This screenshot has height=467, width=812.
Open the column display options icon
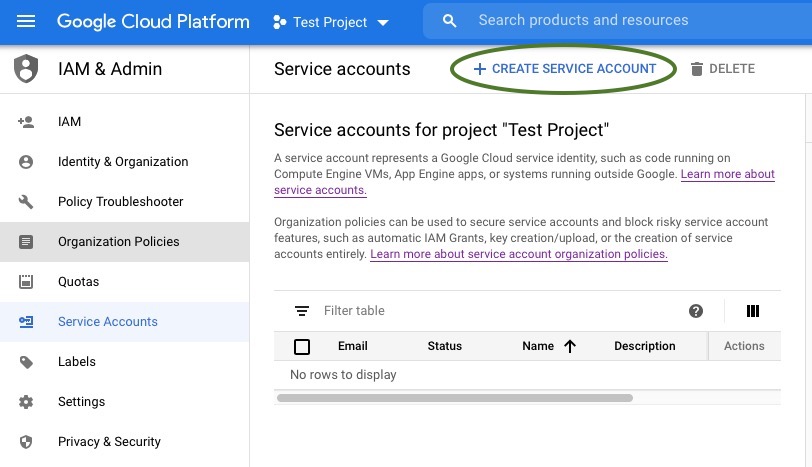753,311
